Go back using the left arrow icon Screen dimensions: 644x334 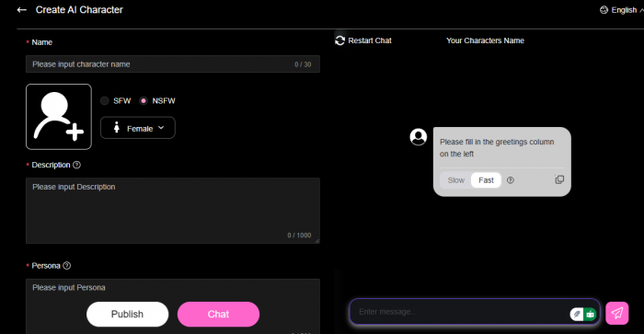coord(22,10)
